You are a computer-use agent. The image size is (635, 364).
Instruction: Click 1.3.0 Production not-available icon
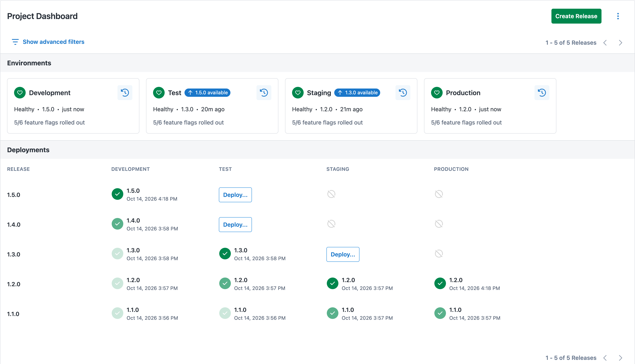click(x=439, y=254)
